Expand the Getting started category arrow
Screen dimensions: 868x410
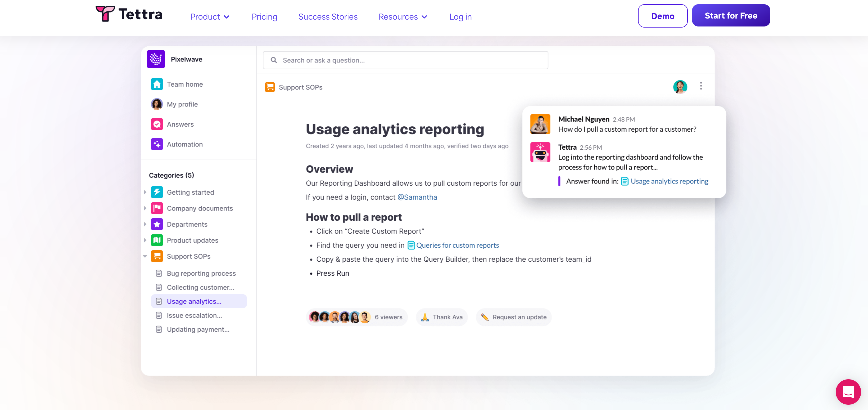pyautogui.click(x=145, y=192)
